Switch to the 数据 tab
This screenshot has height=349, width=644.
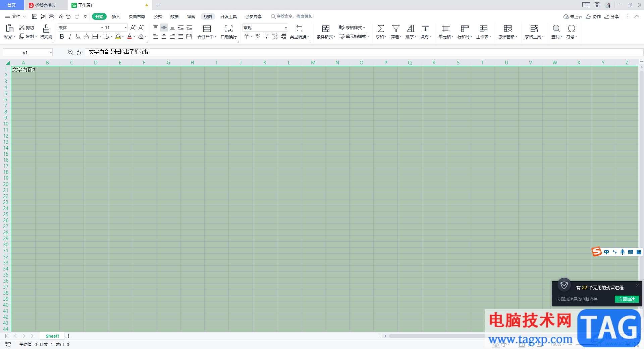coord(174,16)
